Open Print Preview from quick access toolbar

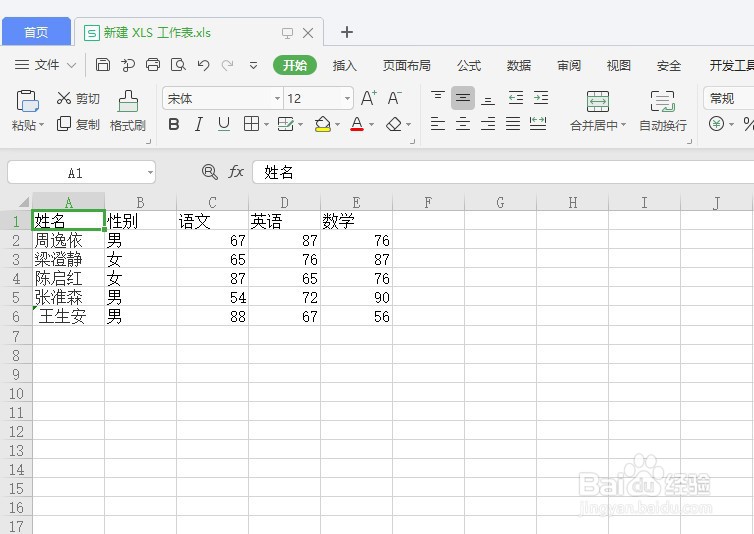click(x=178, y=64)
